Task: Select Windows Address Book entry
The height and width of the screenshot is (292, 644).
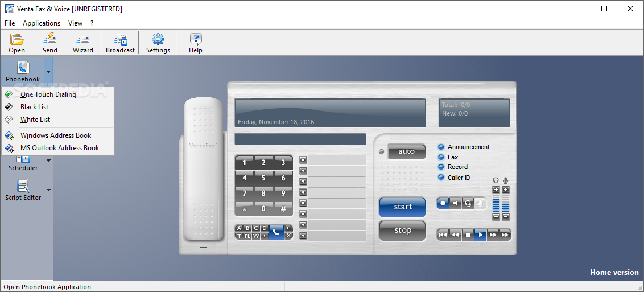Action: [57, 135]
